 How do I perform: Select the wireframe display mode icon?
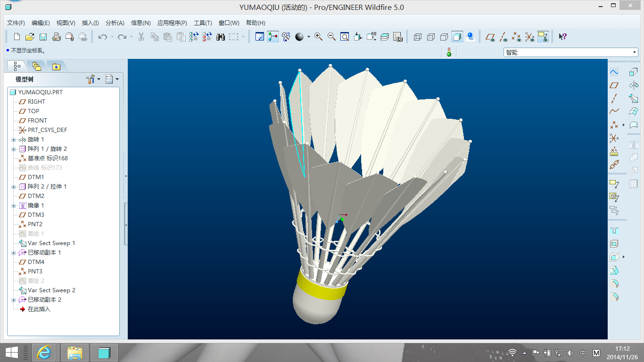click(417, 37)
